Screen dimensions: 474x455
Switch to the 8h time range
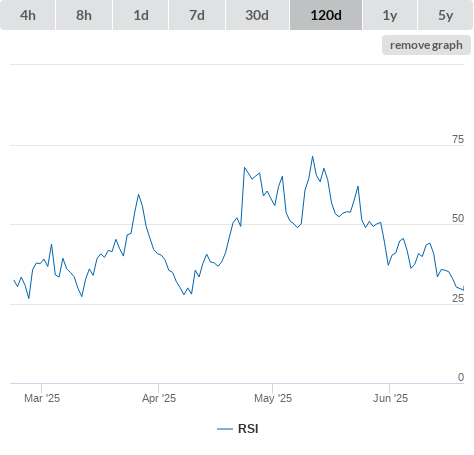pos(84,15)
